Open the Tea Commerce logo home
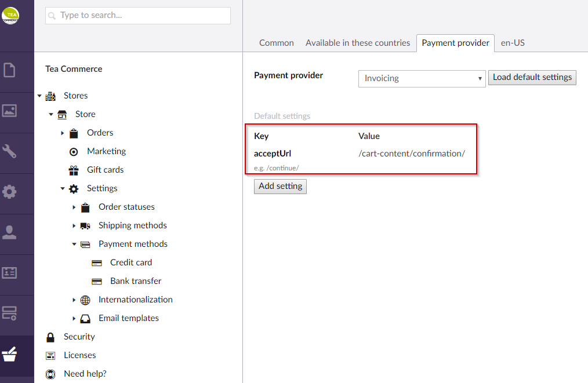The height and width of the screenshot is (383, 588). [10, 16]
